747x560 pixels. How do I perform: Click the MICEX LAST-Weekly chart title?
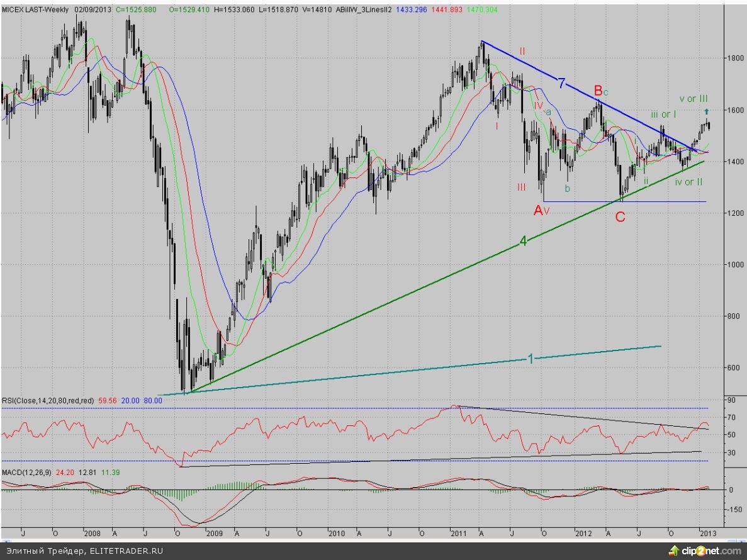coord(35,11)
